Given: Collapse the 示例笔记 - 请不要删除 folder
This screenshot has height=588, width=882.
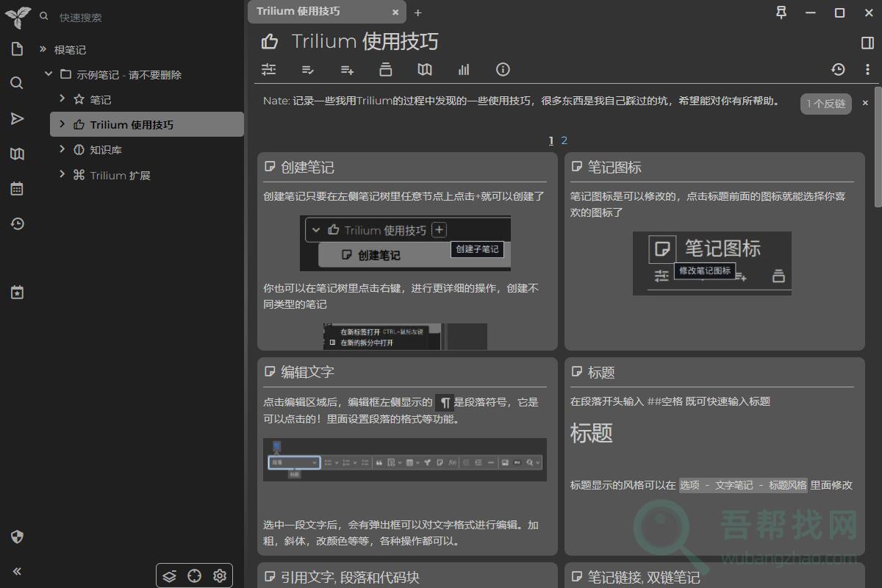Looking at the screenshot, I should click(49, 74).
